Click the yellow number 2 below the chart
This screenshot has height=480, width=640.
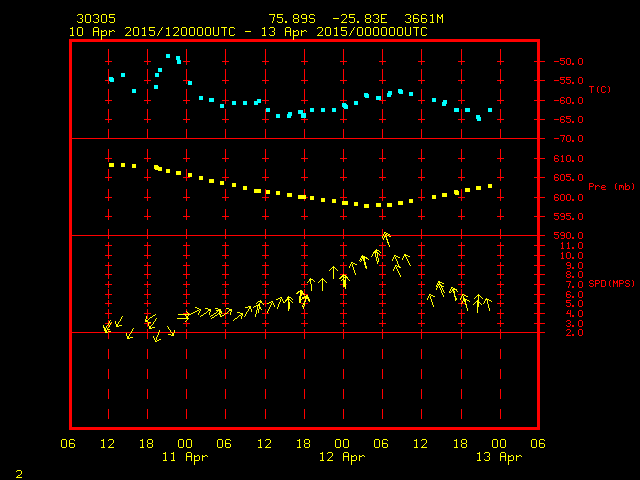pos(19,474)
